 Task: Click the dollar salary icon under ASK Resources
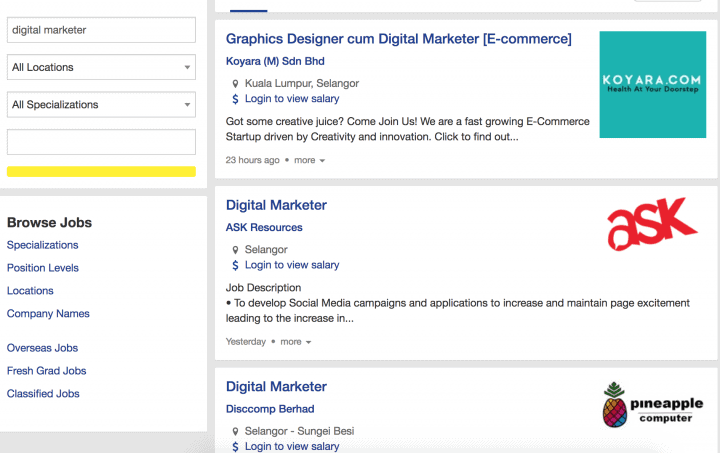[235, 265]
